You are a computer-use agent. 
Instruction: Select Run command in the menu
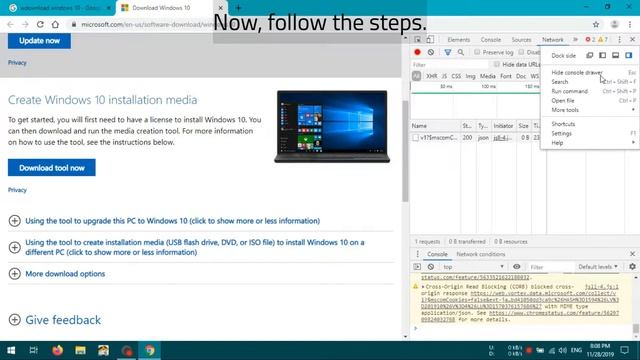590,91
